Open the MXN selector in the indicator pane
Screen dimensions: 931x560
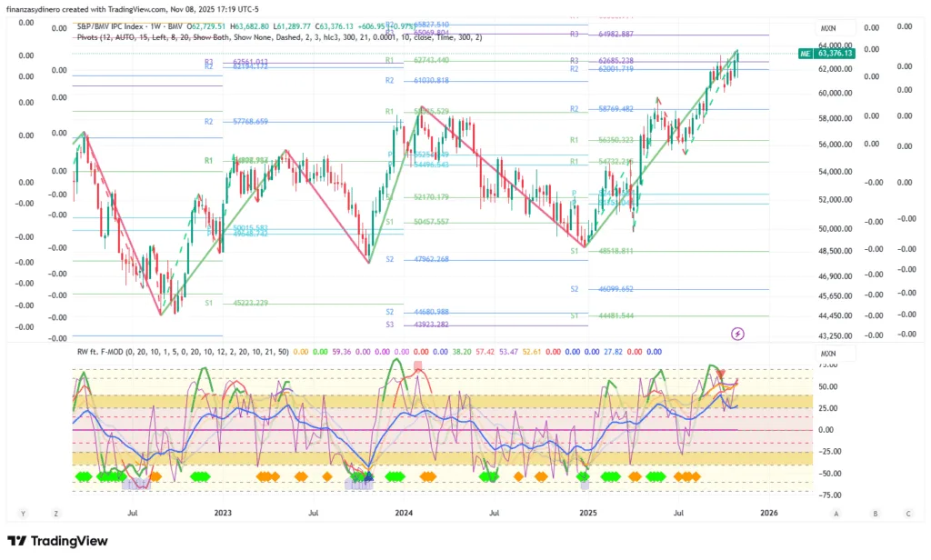pos(827,353)
